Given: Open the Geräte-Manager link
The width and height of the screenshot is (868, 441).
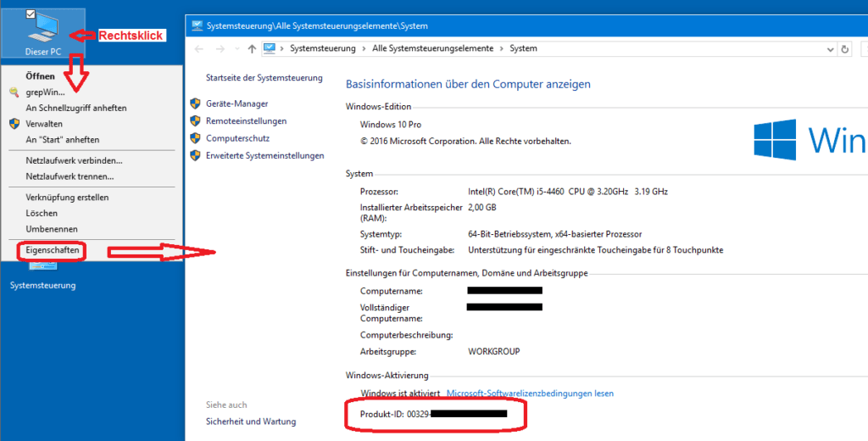Looking at the screenshot, I should 237,103.
